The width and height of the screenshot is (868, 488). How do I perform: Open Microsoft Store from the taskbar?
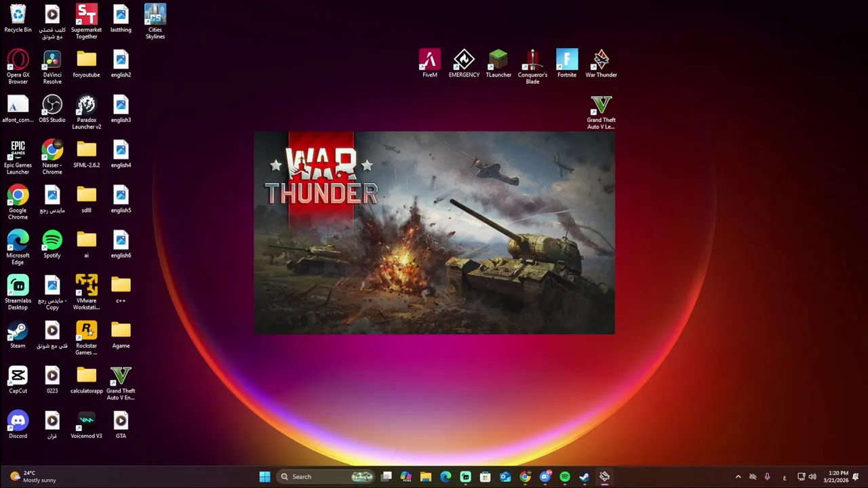(x=486, y=476)
